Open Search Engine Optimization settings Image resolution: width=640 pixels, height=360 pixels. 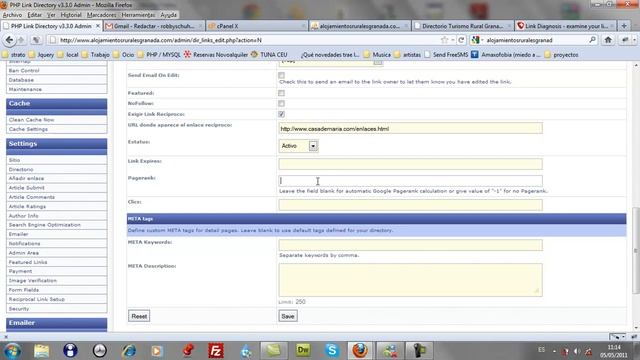pos(44,225)
